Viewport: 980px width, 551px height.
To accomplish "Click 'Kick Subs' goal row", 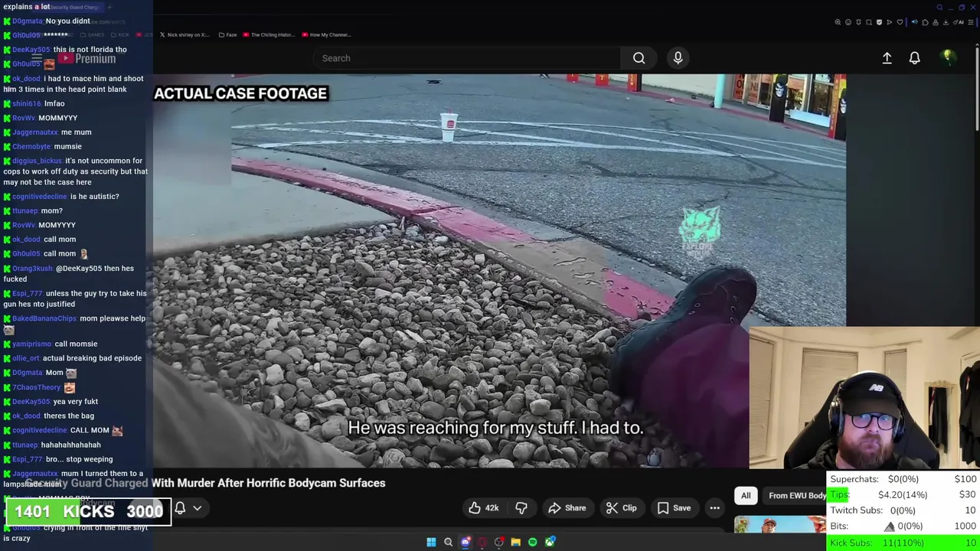I will (903, 543).
